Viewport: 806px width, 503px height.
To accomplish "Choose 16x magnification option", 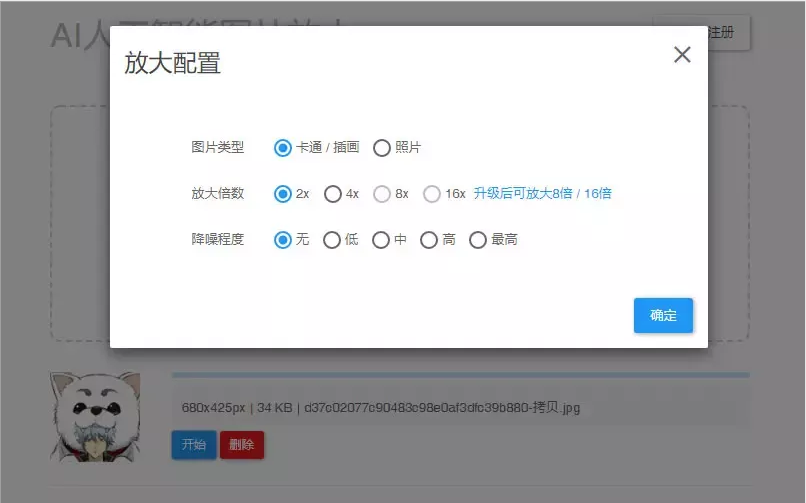I will click(x=431, y=194).
